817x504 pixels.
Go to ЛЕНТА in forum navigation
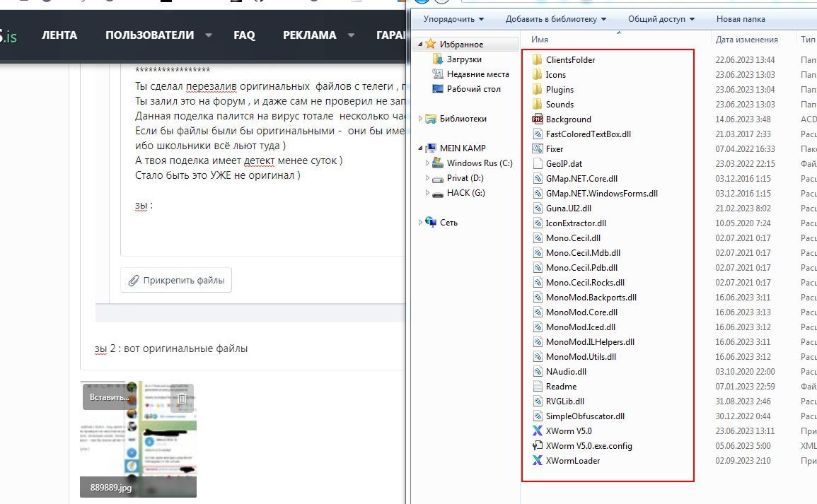coord(59,35)
